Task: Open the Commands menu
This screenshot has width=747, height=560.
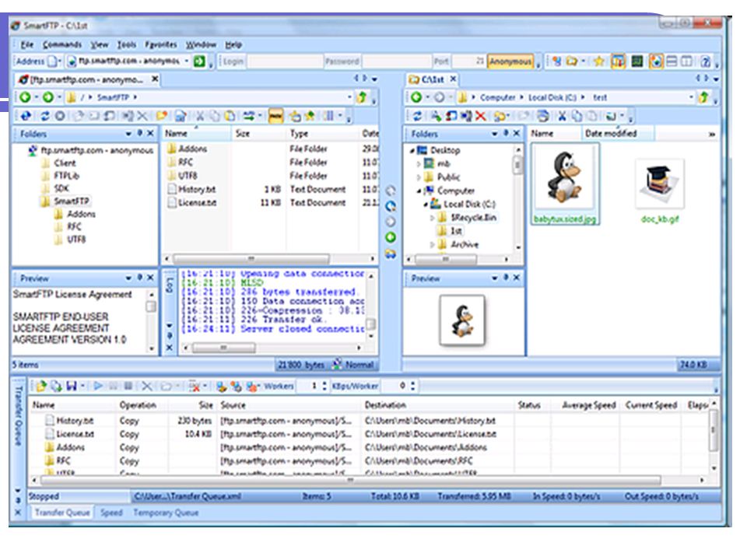Action: [x=62, y=45]
